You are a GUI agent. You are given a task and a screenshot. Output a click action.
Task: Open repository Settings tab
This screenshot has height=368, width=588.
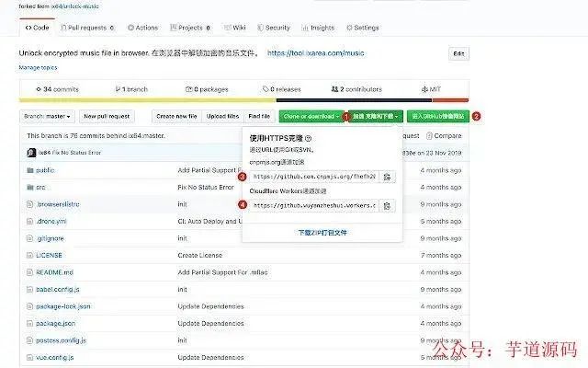click(x=363, y=28)
